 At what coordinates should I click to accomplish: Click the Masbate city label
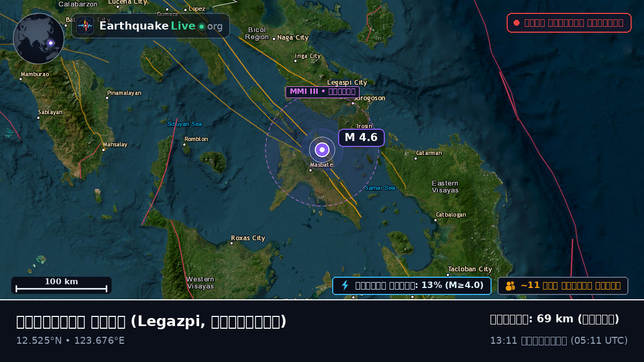[x=321, y=165]
